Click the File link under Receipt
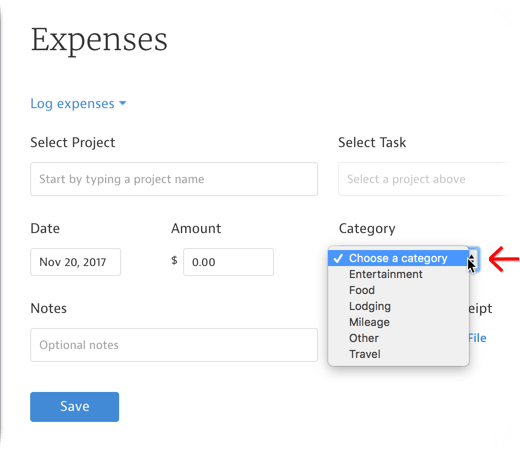520x450 pixels. (x=477, y=338)
